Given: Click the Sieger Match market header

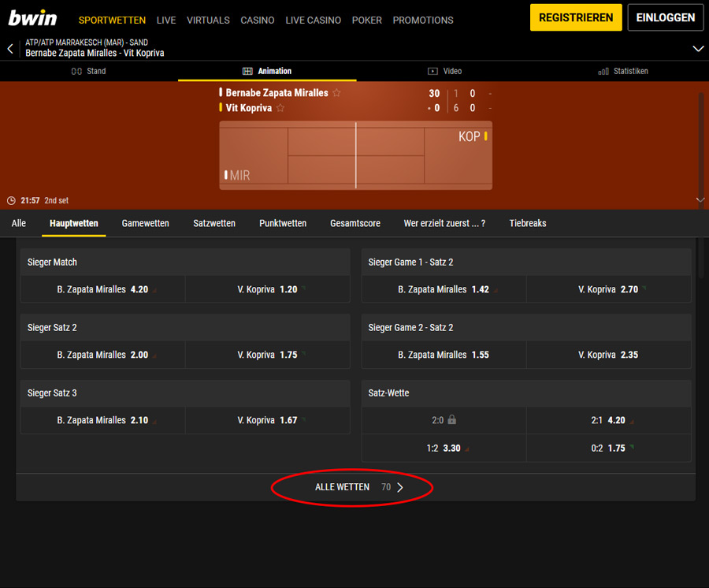Looking at the screenshot, I should pyautogui.click(x=185, y=262).
